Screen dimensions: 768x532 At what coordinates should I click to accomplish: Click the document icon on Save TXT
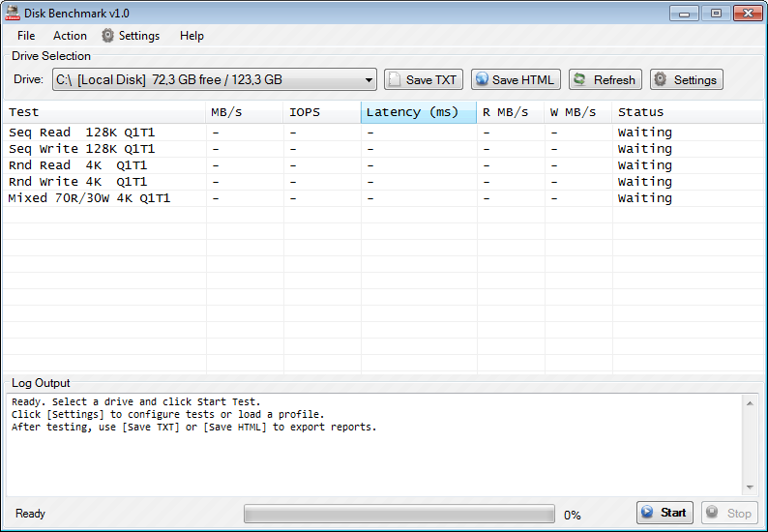pos(395,80)
